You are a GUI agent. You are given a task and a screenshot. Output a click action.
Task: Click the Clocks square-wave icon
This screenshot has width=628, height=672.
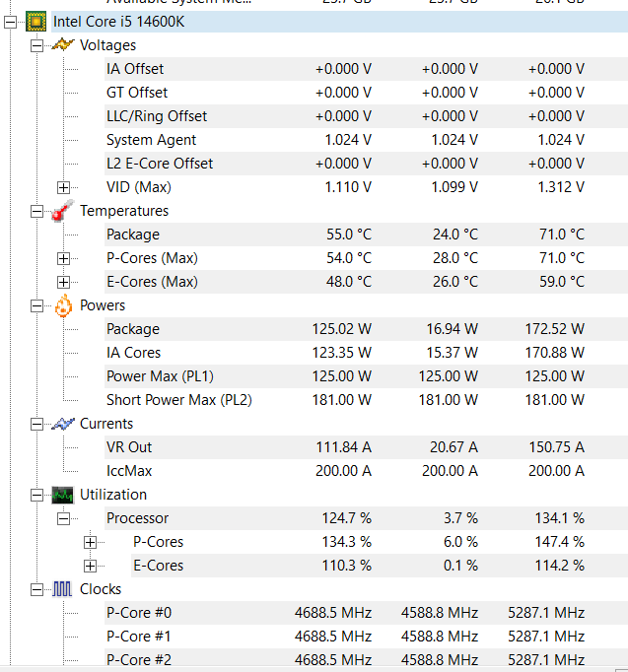point(62,589)
